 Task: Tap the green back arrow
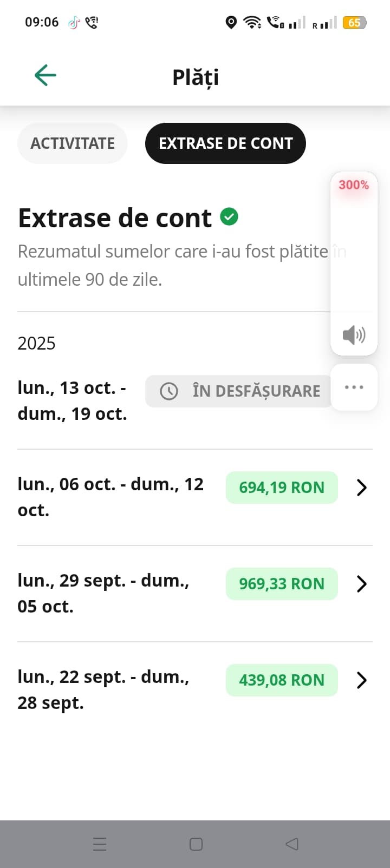(x=45, y=75)
